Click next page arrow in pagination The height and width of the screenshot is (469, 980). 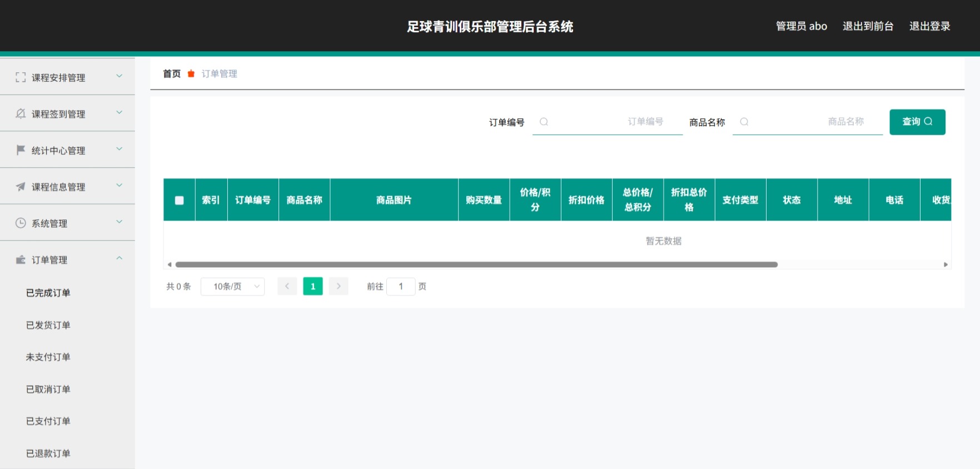click(339, 286)
